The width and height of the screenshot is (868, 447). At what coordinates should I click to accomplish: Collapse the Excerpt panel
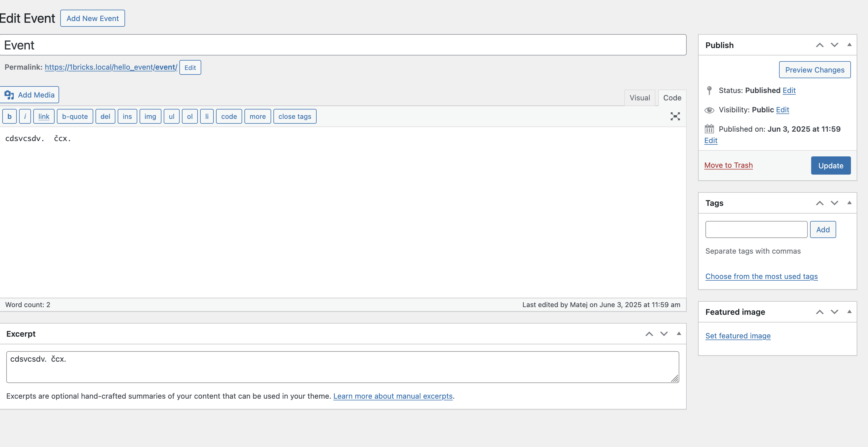coord(679,333)
